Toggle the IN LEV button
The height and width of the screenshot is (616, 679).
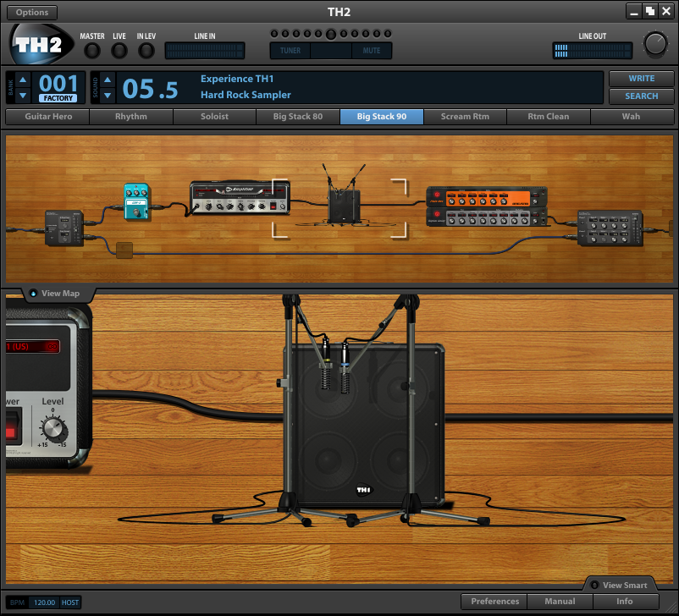coord(146,51)
